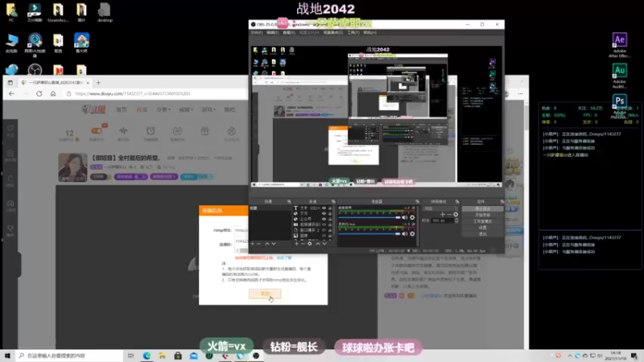Pop out the Sources dock
The width and height of the screenshot is (644, 362).
click(333, 202)
